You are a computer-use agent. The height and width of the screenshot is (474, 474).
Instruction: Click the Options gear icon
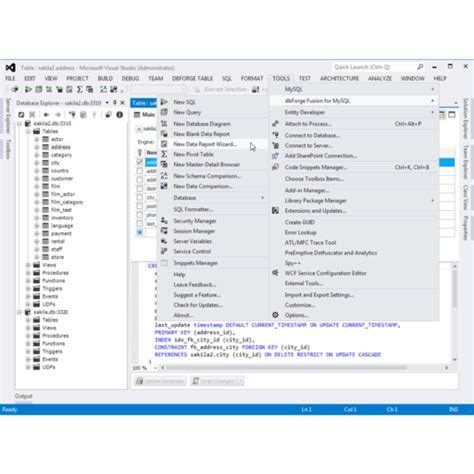[x=275, y=315]
